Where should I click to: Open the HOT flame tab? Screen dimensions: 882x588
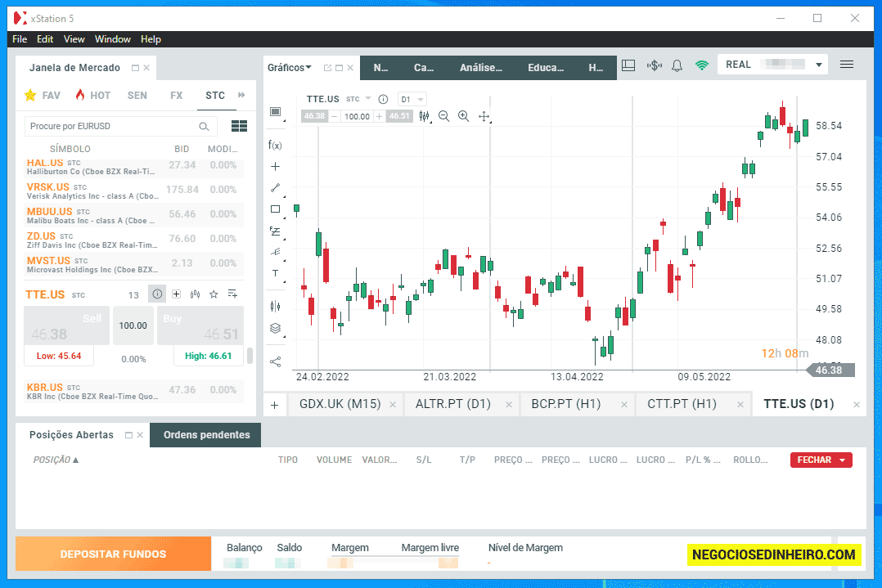92,95
